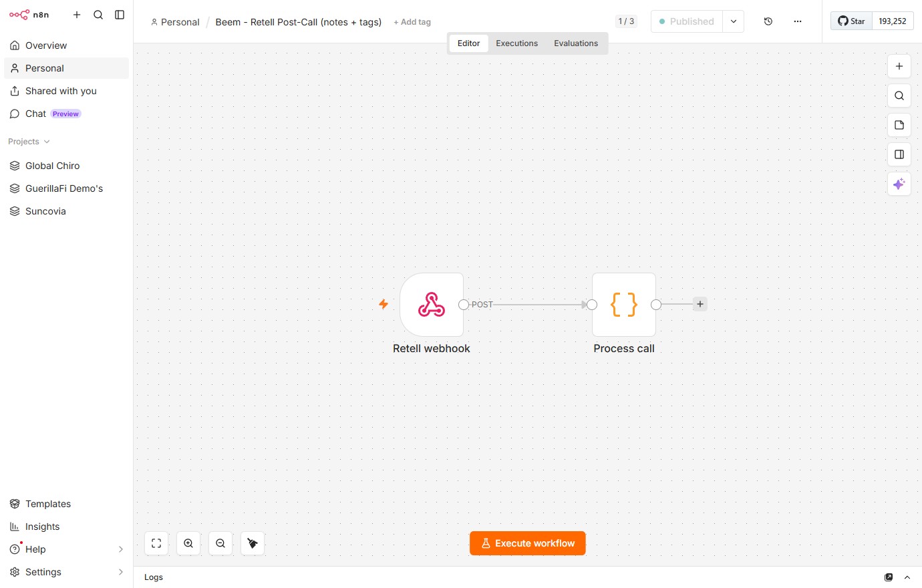Click the n8n logo
This screenshot has height=588, width=922.
[x=29, y=15]
